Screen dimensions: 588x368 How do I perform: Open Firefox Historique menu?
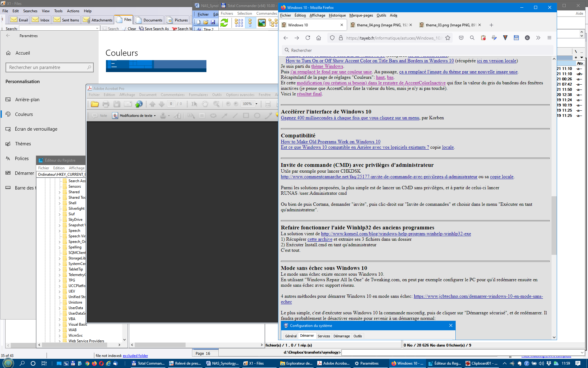[337, 15]
